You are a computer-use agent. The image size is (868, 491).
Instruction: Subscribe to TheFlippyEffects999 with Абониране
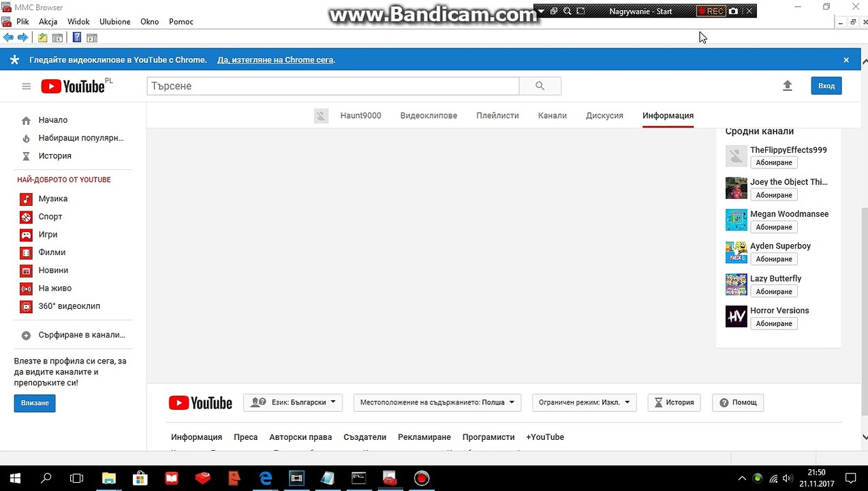774,162
